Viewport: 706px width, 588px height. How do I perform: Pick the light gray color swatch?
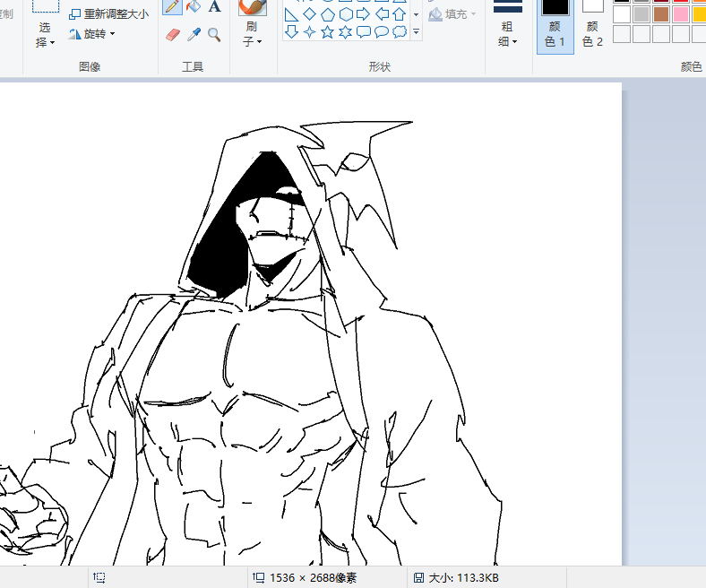641,14
